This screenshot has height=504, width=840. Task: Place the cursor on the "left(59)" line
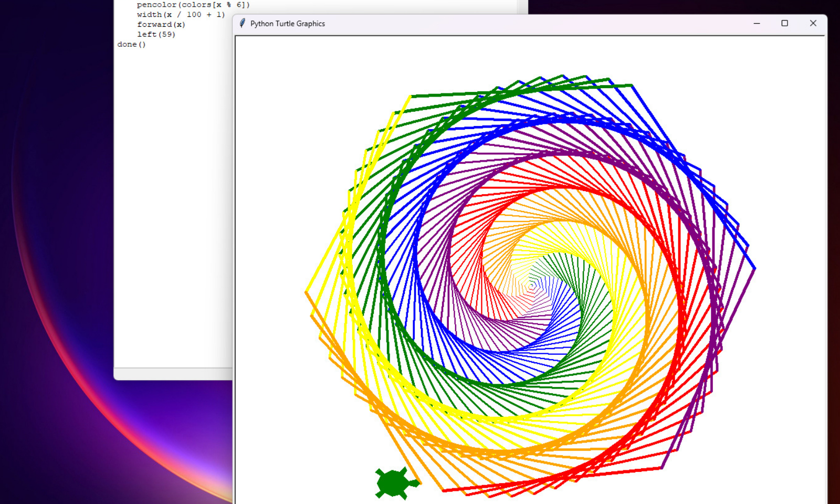tap(156, 35)
